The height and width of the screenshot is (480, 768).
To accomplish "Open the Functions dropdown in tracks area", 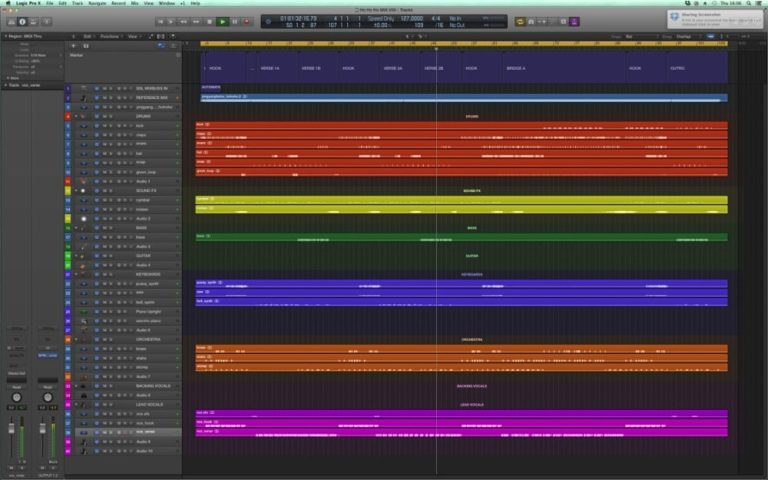I will click(110, 36).
